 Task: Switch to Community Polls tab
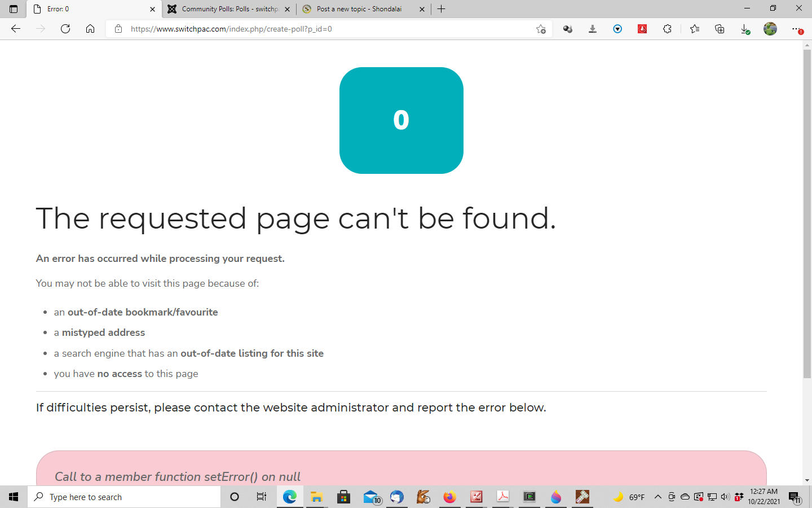pyautogui.click(x=228, y=9)
